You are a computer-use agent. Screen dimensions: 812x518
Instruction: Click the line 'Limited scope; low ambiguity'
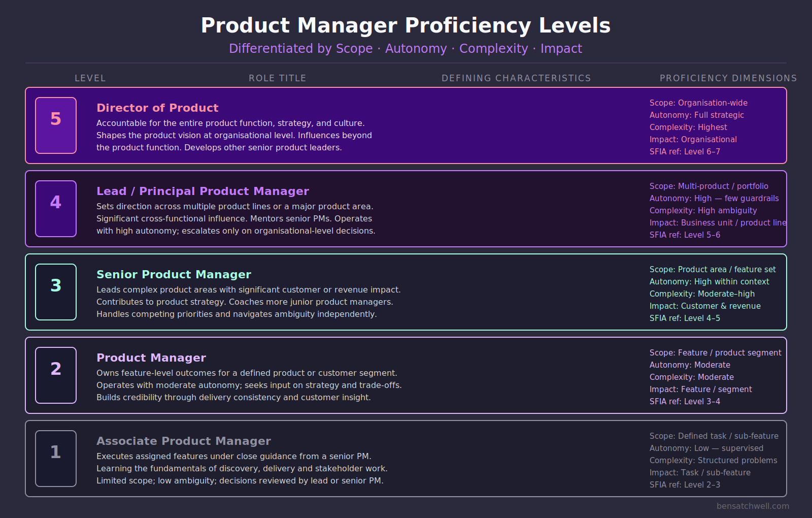point(240,481)
